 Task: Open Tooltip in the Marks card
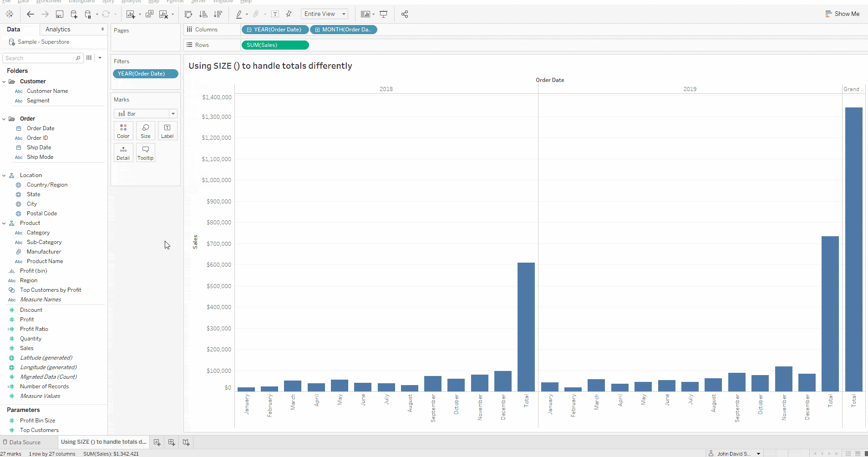point(146,152)
